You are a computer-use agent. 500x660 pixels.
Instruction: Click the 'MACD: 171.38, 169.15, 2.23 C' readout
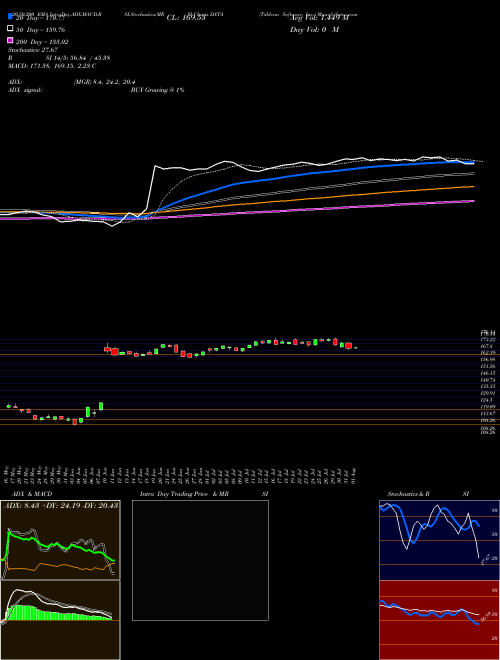(52, 66)
